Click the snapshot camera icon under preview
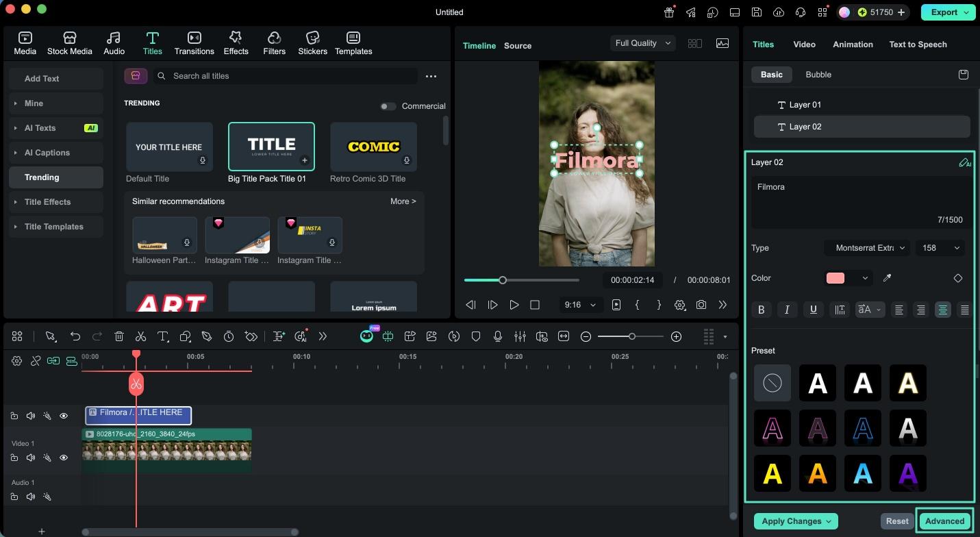 701,305
